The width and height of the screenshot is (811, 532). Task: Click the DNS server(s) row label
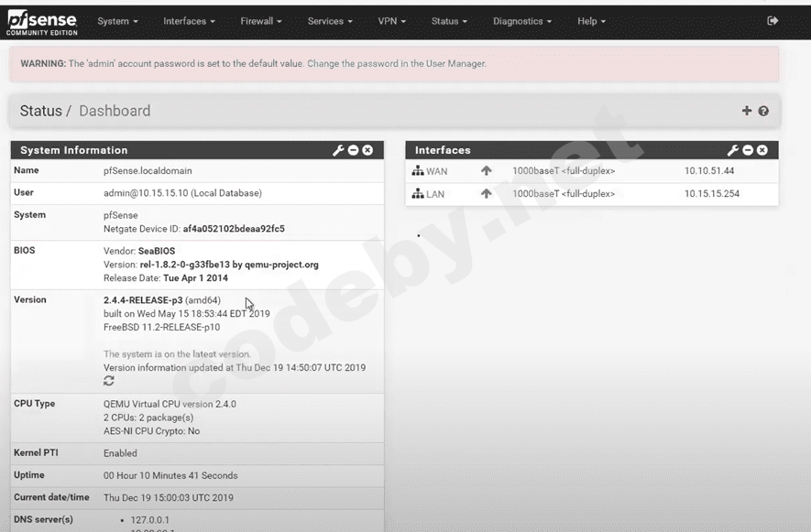coord(43,519)
